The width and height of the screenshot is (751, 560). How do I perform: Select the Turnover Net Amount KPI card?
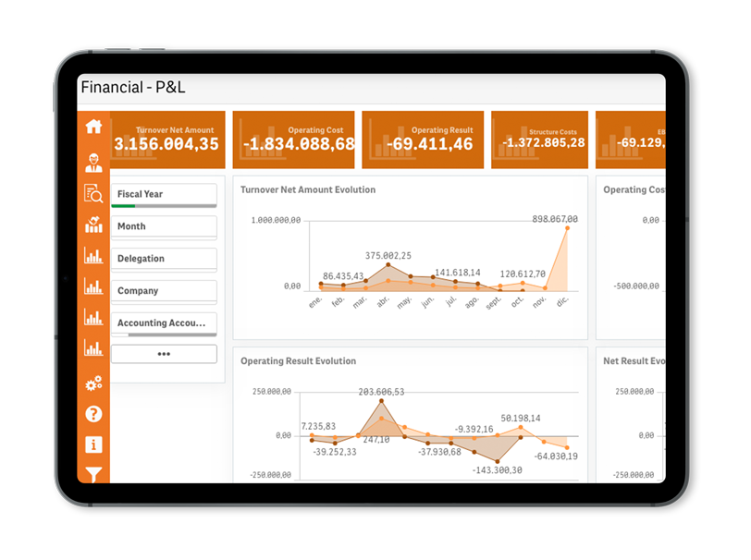[x=167, y=140]
